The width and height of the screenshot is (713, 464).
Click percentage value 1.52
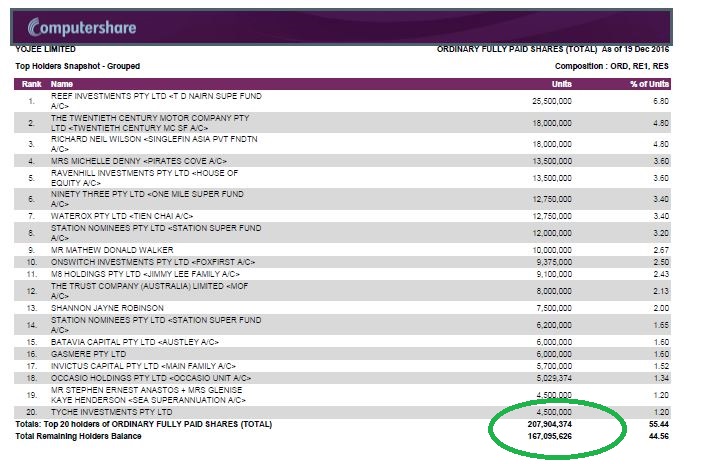661,366
